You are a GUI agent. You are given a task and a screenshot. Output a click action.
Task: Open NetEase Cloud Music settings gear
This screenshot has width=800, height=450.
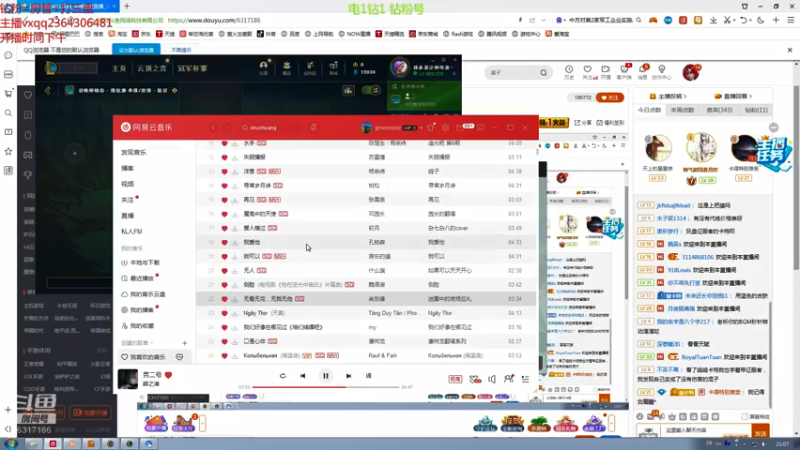[x=445, y=128]
